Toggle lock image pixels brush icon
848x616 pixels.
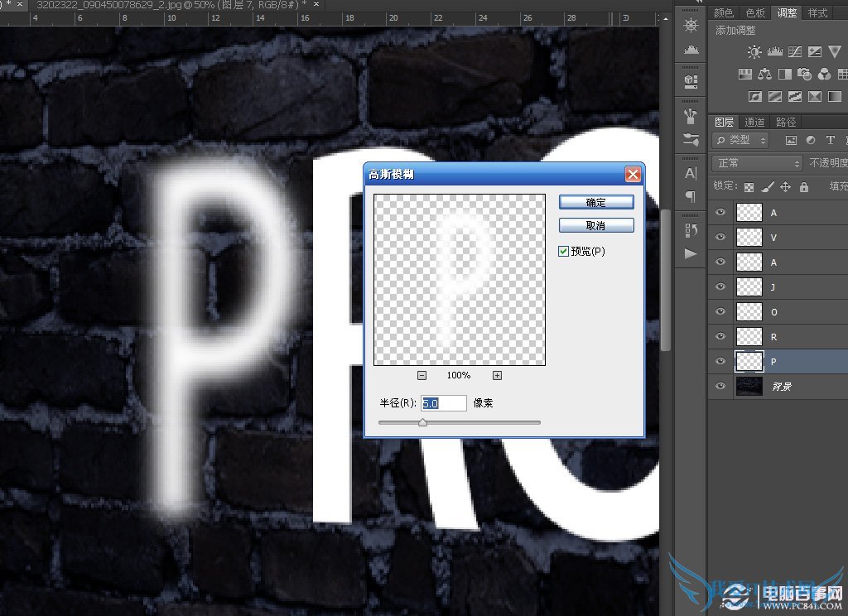[x=768, y=186]
